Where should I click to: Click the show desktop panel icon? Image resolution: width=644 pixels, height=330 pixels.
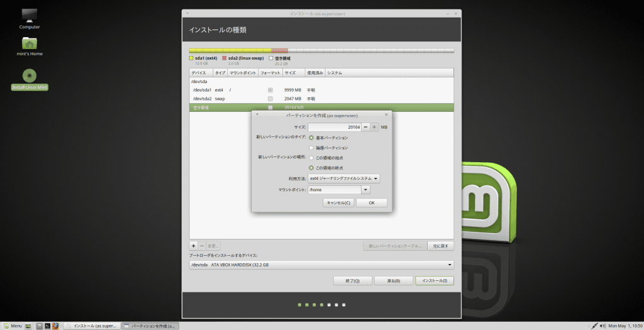click(x=28, y=326)
